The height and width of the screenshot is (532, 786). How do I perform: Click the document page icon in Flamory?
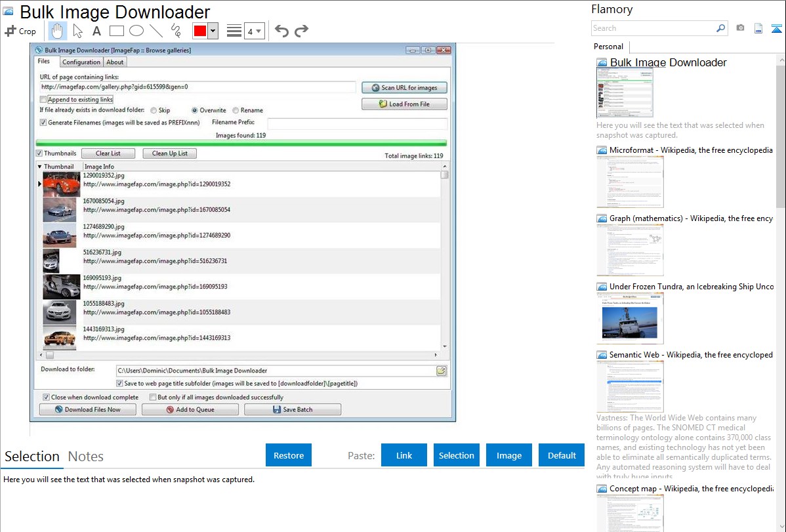[758, 28]
